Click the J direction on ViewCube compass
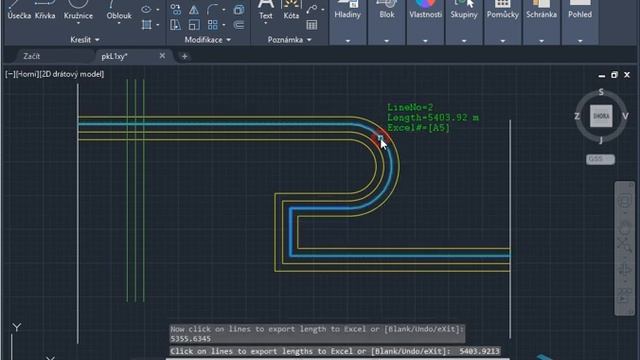This screenshot has height=360, width=640. point(601,141)
